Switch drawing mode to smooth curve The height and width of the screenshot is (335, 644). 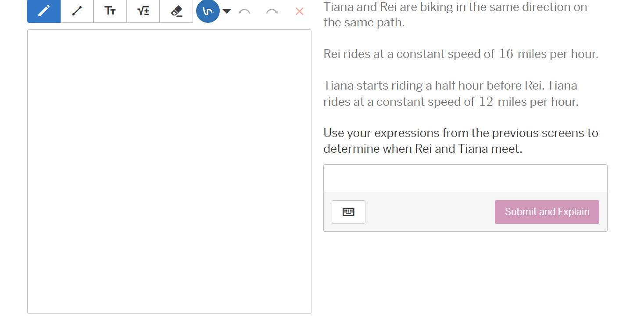tap(208, 11)
